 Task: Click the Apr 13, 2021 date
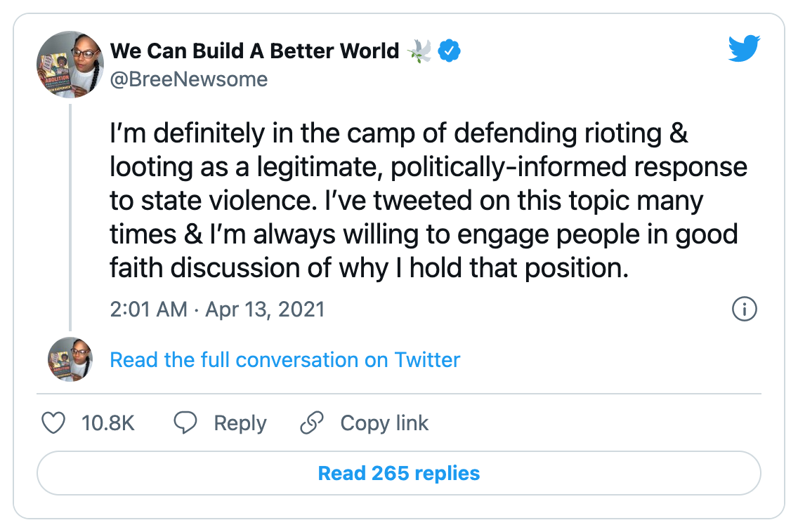(x=265, y=310)
